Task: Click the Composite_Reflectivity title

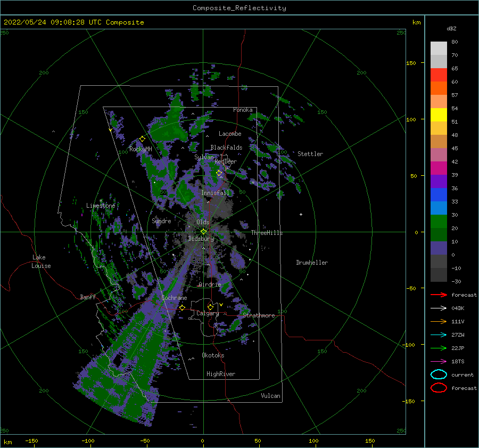Action: [x=240, y=8]
